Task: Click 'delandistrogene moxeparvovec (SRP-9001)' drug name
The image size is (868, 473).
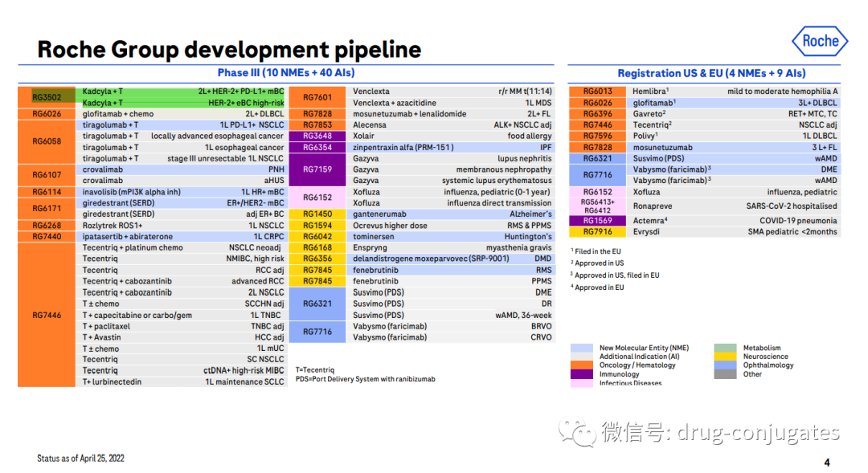Action: [431, 259]
